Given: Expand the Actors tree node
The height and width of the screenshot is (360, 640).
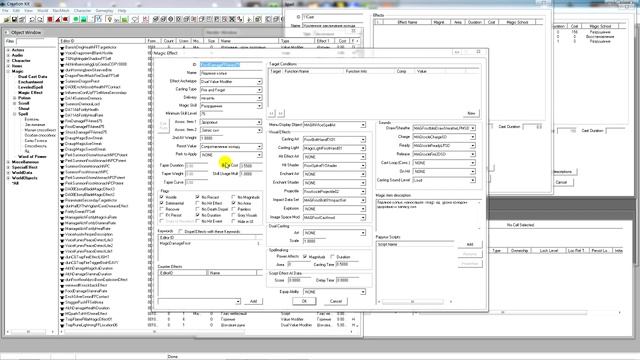Looking at the screenshot, I should (8, 50).
